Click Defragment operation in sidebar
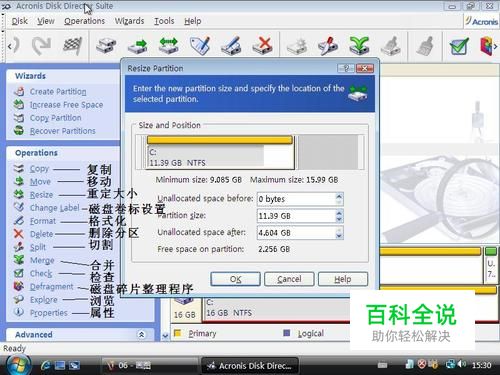The image size is (500, 375). pos(51,287)
